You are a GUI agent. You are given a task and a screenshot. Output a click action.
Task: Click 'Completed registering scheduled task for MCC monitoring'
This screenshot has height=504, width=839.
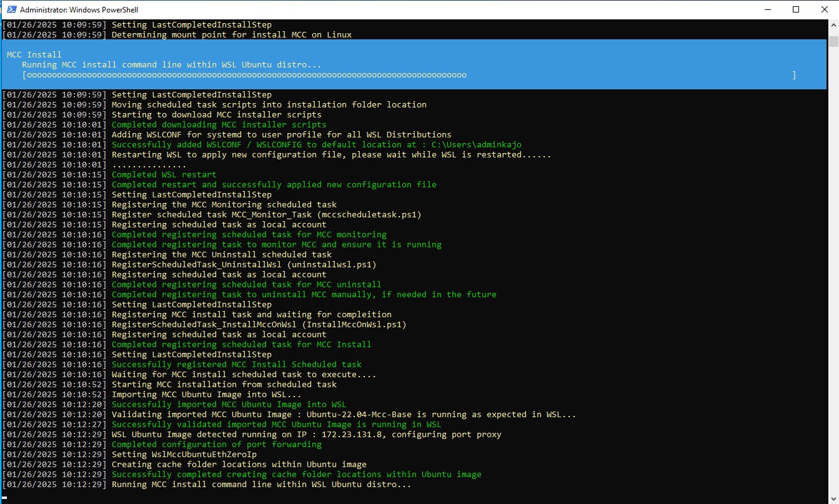[249, 235]
